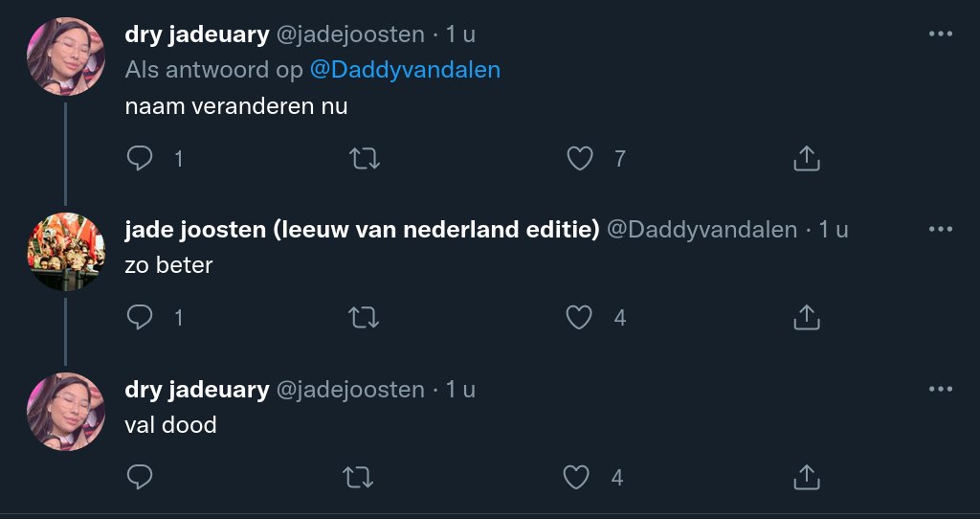
Task: Like the "naam veranderen nu" tweet
Action: click(x=580, y=158)
